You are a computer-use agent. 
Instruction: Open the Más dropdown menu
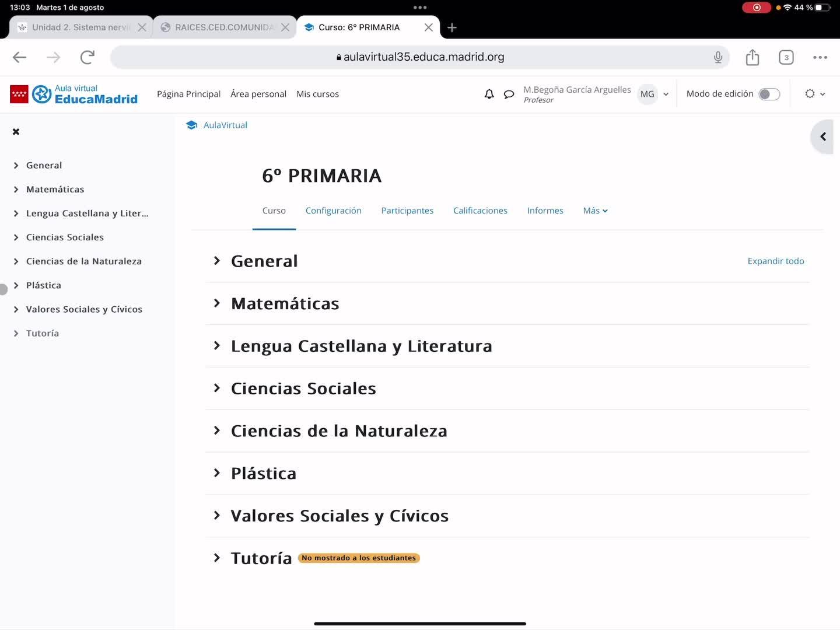[x=595, y=211]
